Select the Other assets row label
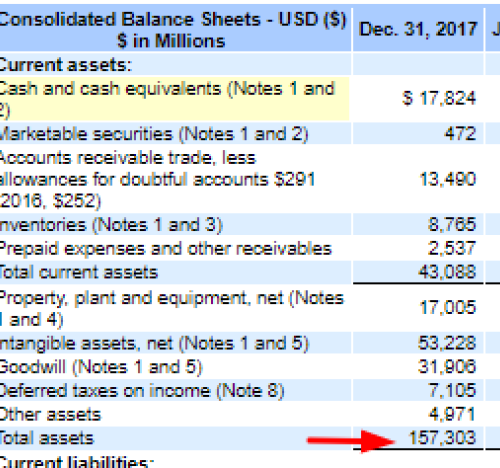 50,415
